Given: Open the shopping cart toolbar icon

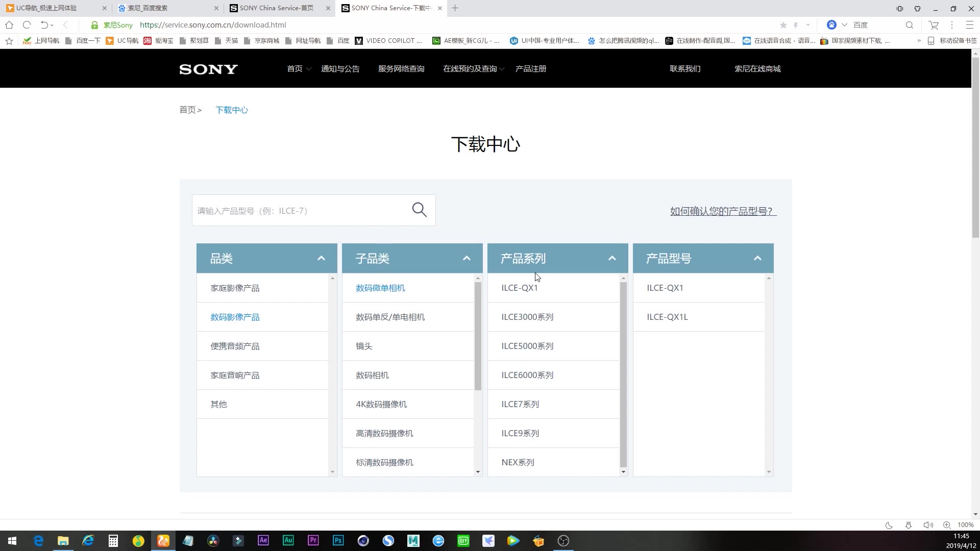Looking at the screenshot, I should coord(934,25).
